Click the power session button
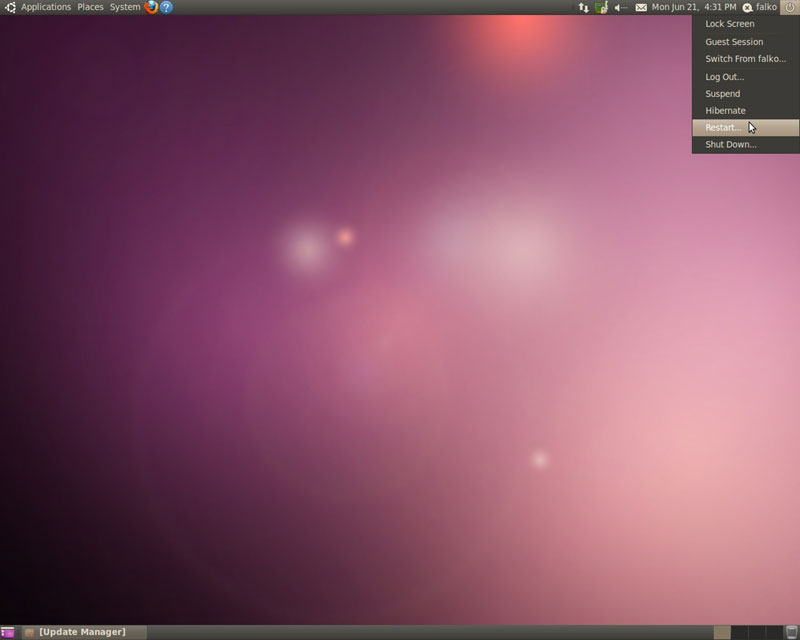 (x=790, y=7)
